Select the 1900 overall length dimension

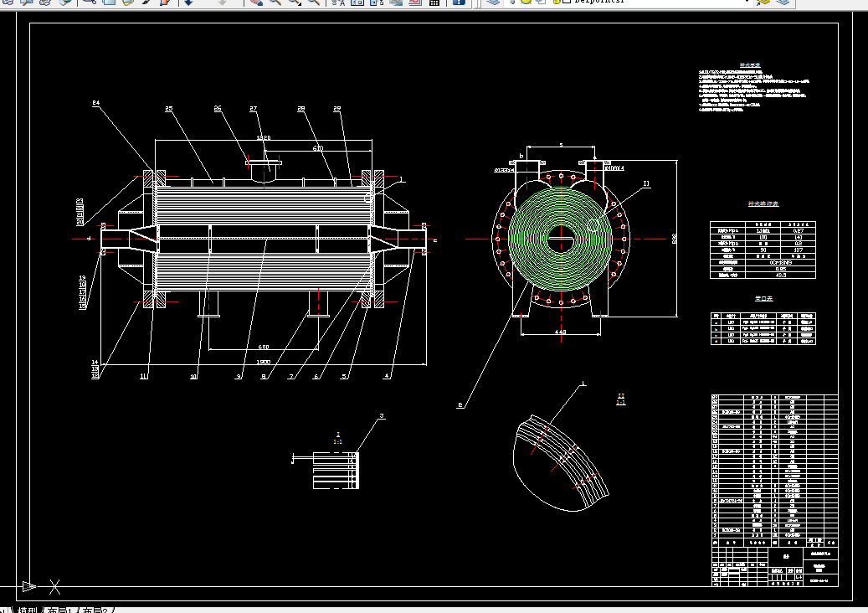pyautogui.click(x=264, y=362)
